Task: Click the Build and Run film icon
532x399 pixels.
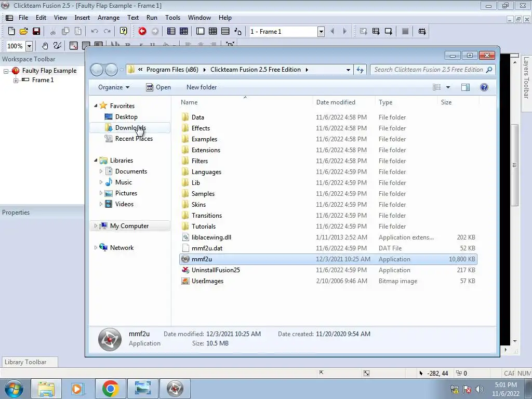Action: coord(422,31)
